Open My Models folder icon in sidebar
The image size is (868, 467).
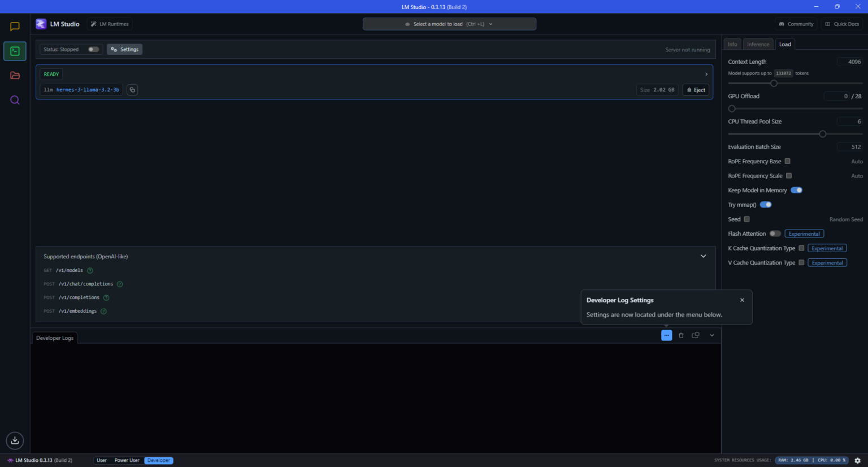[15, 76]
